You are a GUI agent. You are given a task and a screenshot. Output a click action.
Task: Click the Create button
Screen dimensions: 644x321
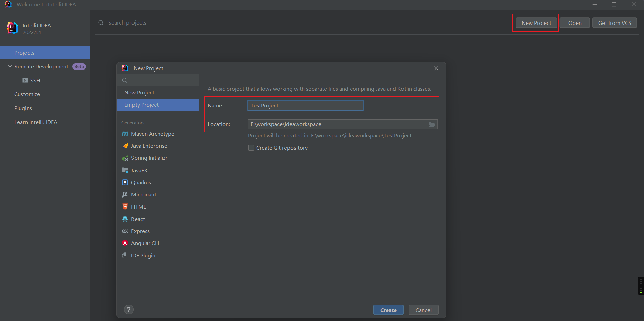(388, 310)
